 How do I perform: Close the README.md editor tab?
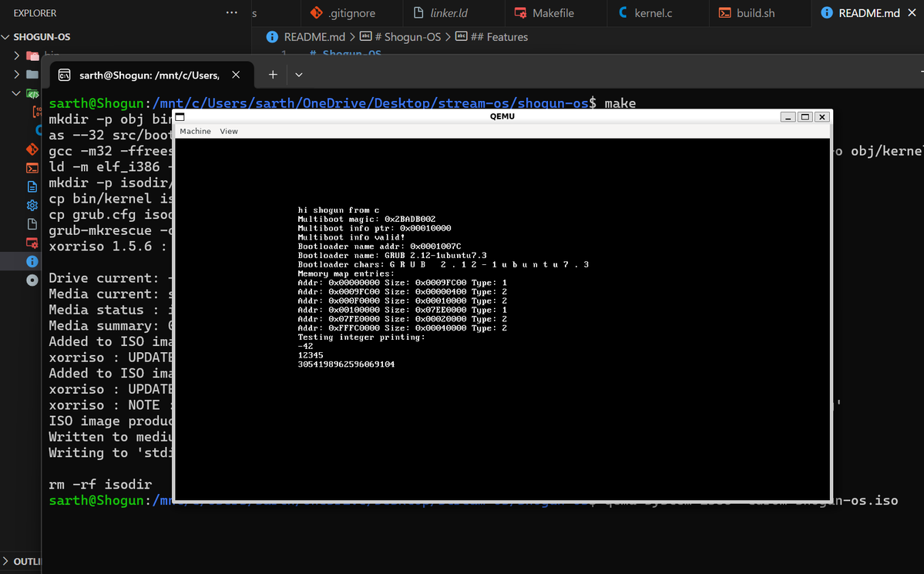pos(912,12)
